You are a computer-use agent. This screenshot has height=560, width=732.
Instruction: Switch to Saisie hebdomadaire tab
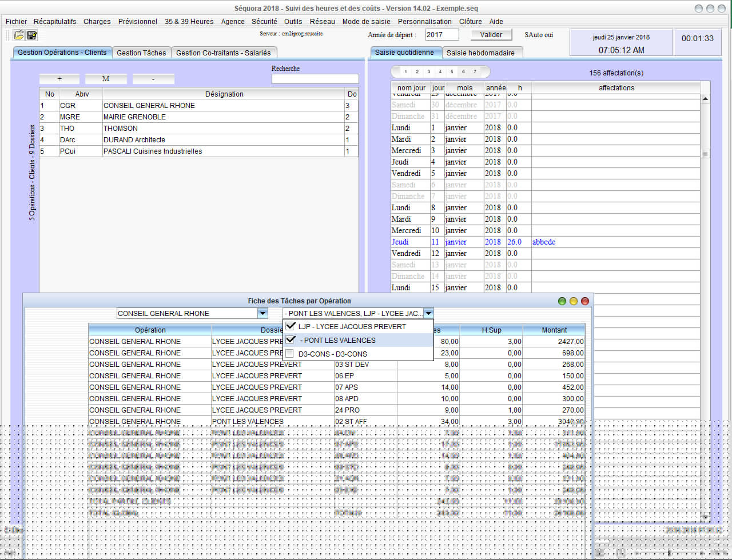[x=480, y=53]
